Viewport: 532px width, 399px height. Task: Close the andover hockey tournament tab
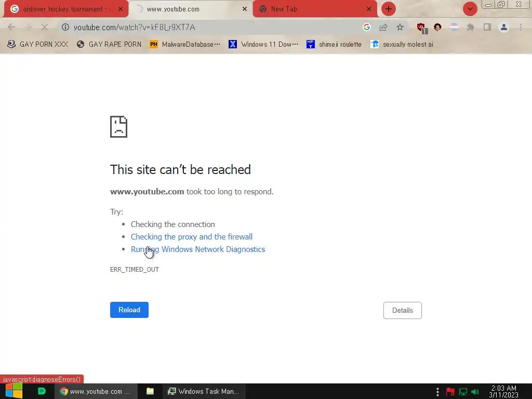pyautogui.click(x=121, y=9)
